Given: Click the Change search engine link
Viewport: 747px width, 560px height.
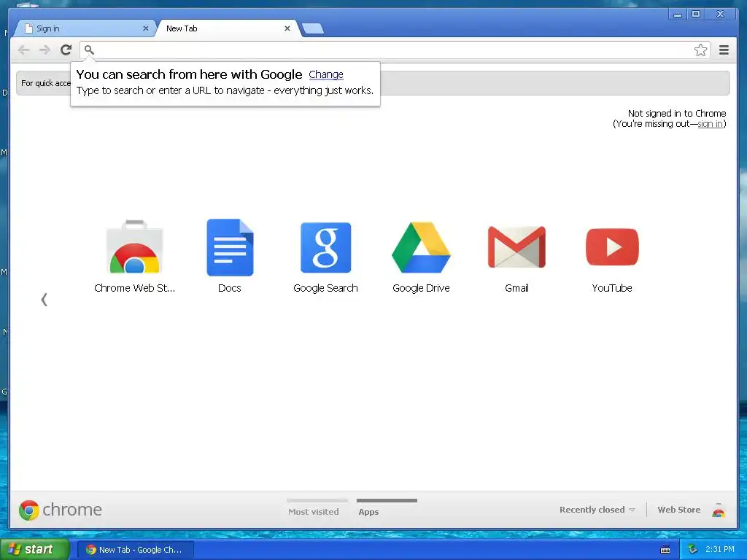Looking at the screenshot, I should coord(326,74).
